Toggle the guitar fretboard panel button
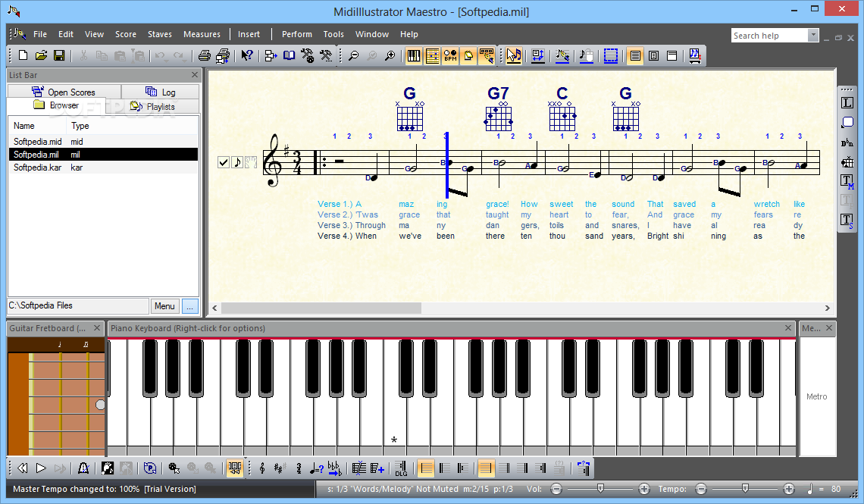Screen dimensions: 864x504 tap(433, 55)
